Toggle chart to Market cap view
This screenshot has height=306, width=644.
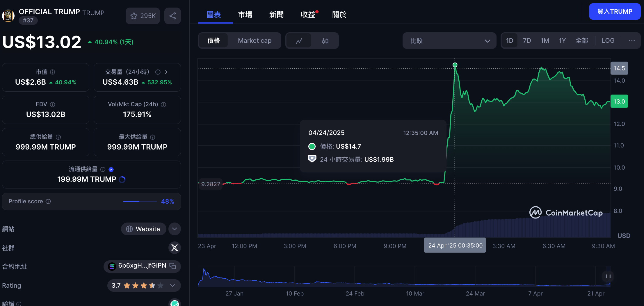[255, 41]
